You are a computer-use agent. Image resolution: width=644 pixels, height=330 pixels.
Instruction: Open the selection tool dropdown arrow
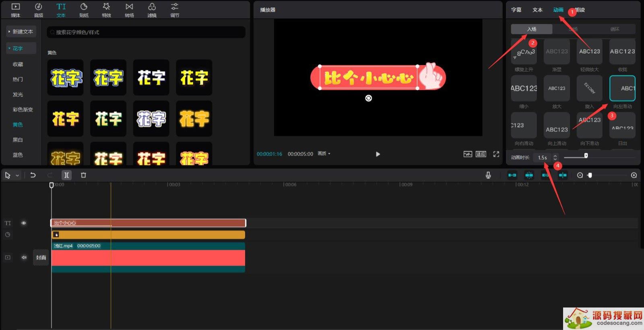17,176
